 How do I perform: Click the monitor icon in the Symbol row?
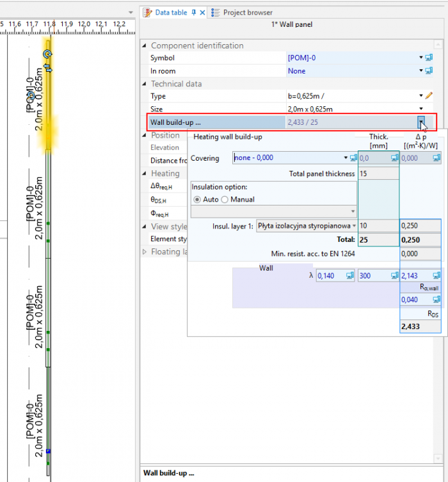429,58
